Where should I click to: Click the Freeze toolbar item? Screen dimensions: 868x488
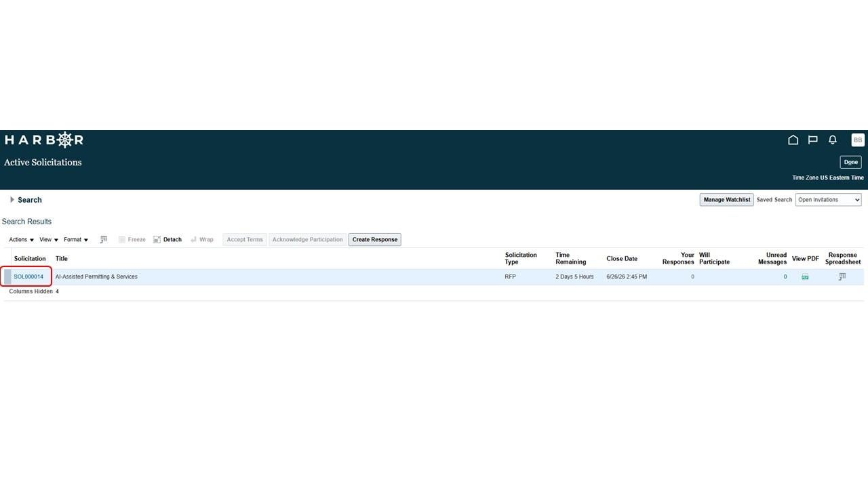[x=132, y=239]
